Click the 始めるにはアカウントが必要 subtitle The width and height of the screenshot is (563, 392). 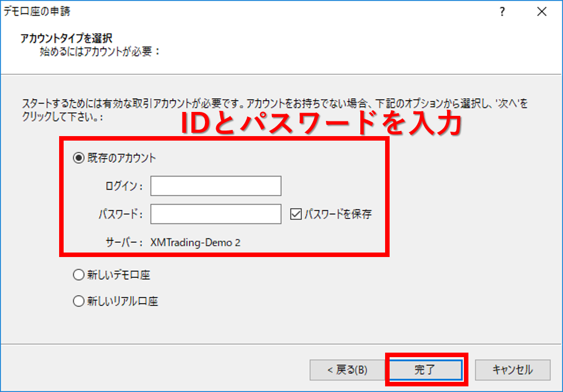(100, 52)
